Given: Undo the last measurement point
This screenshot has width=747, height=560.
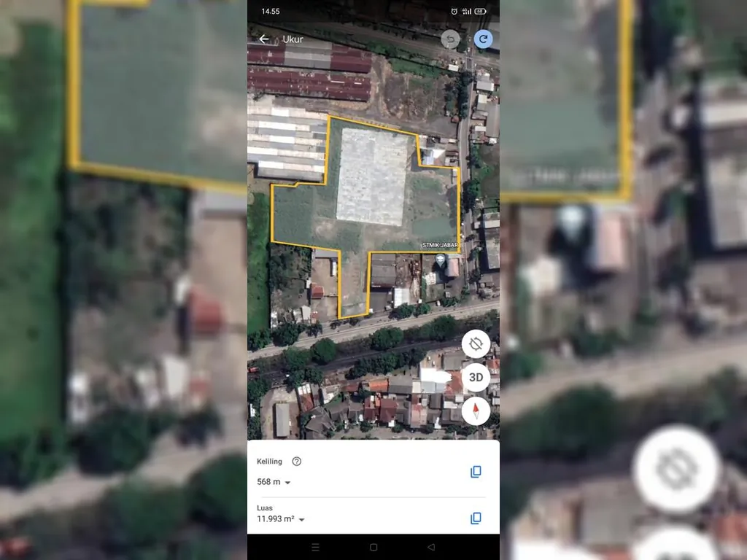Looking at the screenshot, I should pos(451,39).
